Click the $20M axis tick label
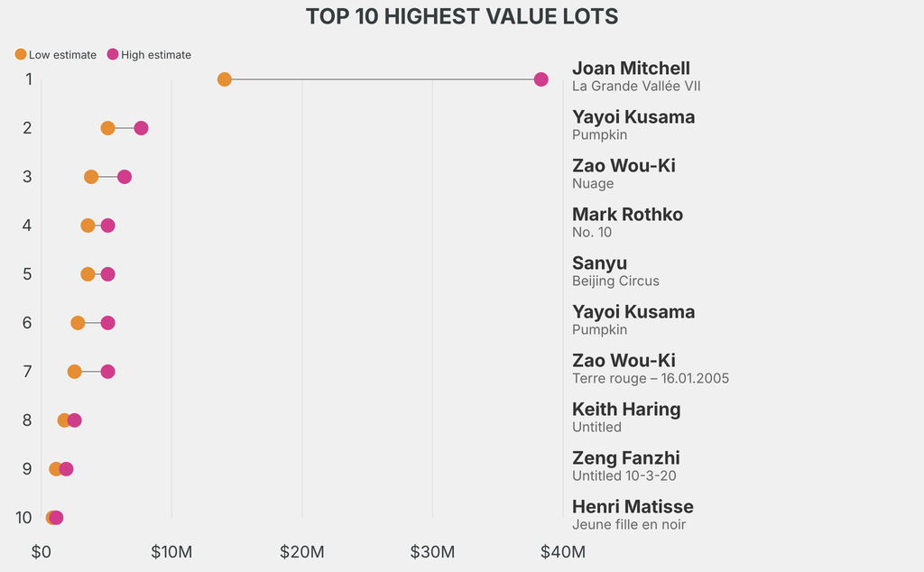 (x=301, y=551)
